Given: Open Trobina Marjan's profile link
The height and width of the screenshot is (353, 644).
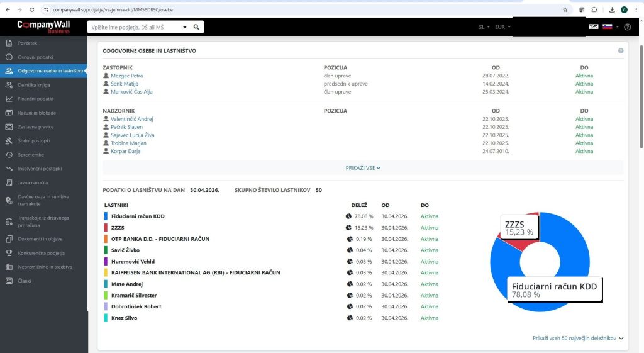Looking at the screenshot, I should [x=128, y=143].
